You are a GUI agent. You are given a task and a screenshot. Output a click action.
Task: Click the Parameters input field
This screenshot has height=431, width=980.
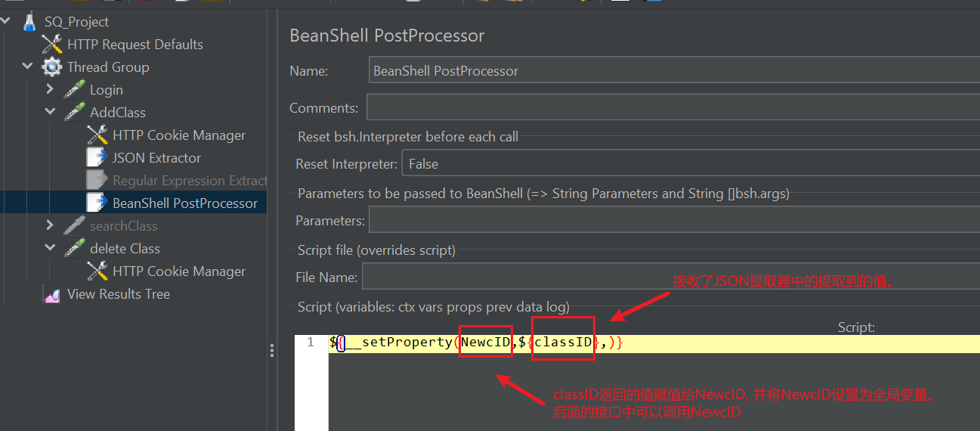point(672,221)
